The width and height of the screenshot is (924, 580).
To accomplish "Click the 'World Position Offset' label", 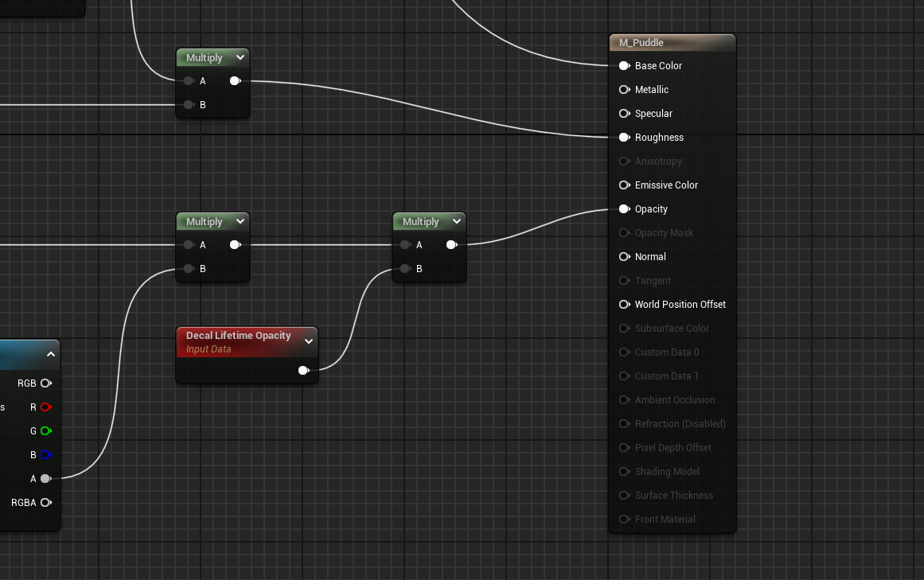I will click(680, 305).
